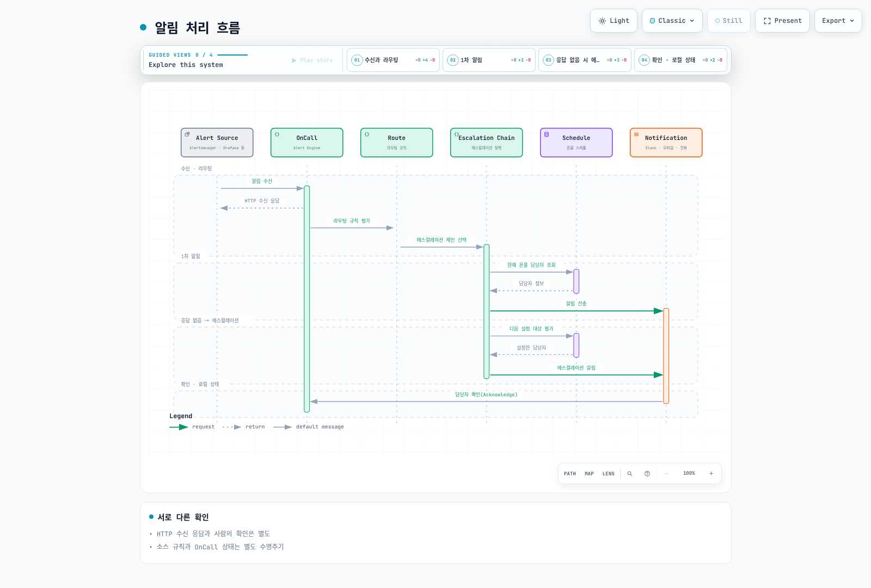
Task: Select guided view 03 응답 없음 시
Action: point(585,60)
